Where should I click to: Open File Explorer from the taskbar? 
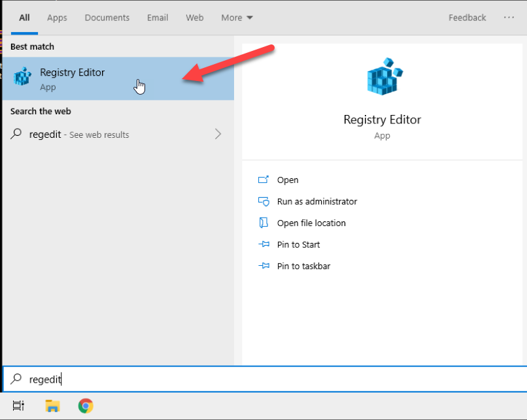tap(52, 406)
